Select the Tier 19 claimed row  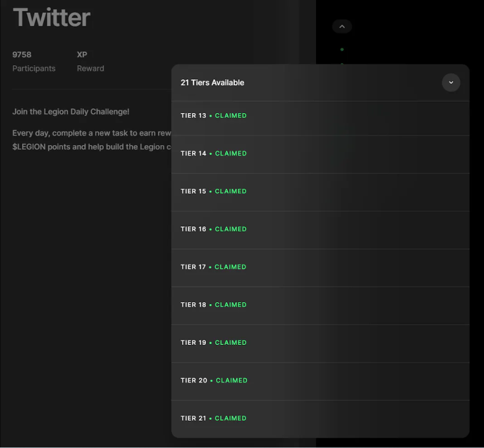(320, 344)
